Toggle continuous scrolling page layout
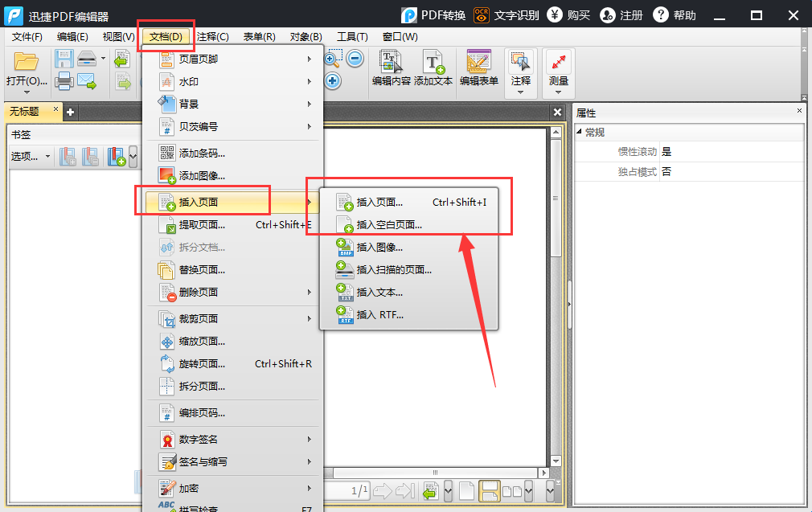Screen dimensions: 812x512 pos(491,491)
